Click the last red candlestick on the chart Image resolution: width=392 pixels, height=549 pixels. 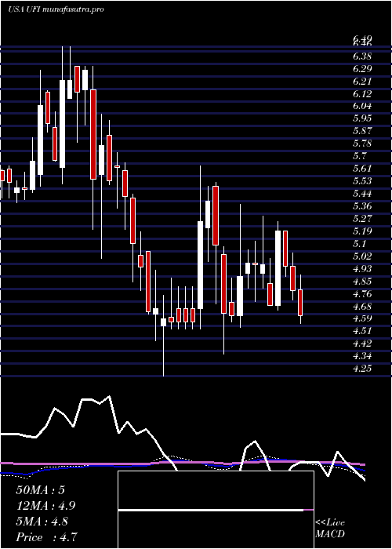300,303
